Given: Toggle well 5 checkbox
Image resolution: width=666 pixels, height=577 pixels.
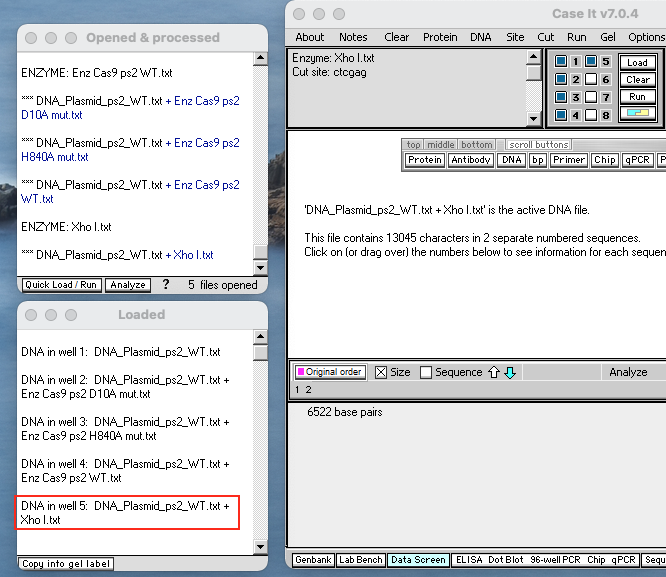Looking at the screenshot, I should tap(591, 61).
